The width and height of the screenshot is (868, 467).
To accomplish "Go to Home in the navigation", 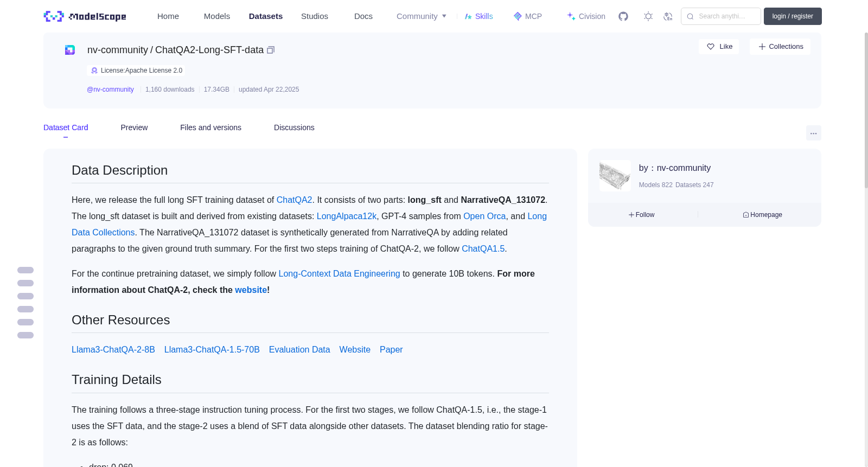I will click(x=168, y=16).
